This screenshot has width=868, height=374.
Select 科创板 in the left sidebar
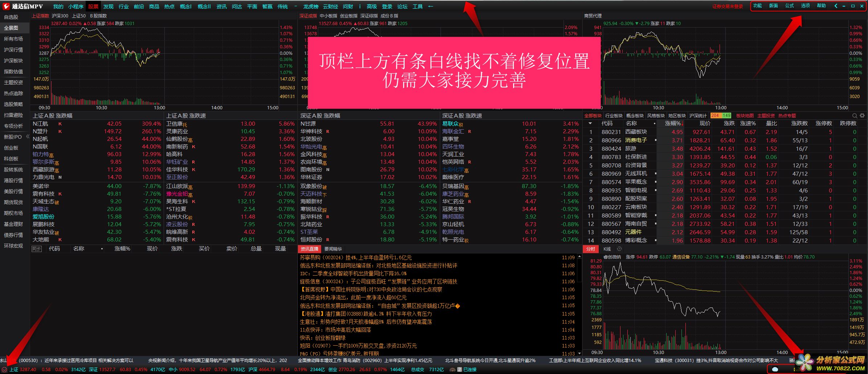click(11, 159)
